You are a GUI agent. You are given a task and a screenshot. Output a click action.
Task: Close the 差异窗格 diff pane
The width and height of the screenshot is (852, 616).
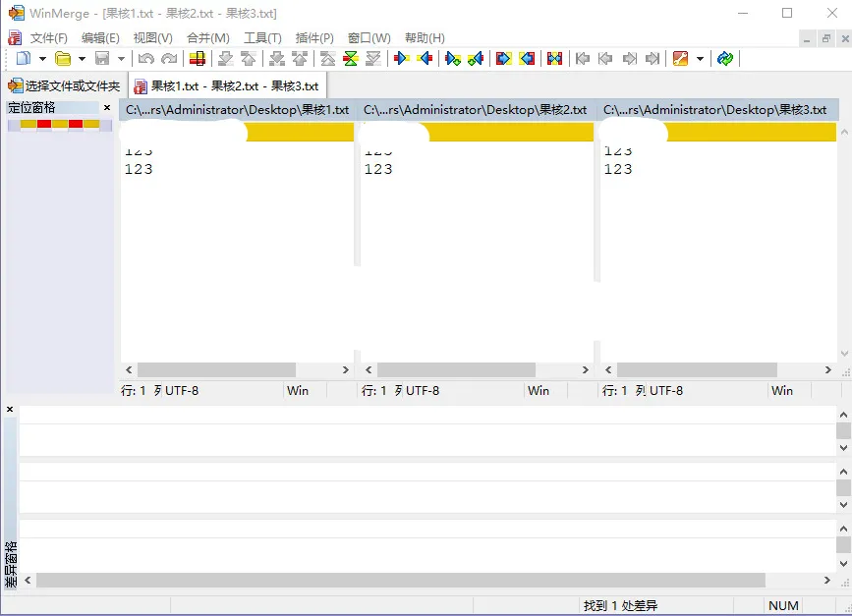10,409
